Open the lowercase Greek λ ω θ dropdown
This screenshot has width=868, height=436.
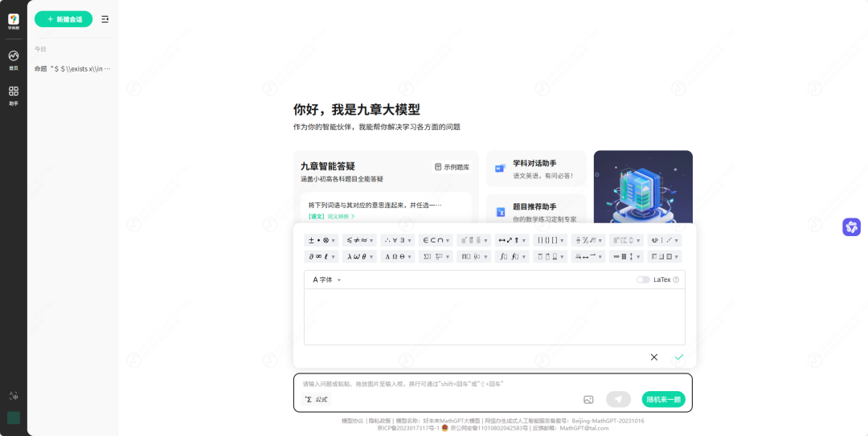pos(359,257)
